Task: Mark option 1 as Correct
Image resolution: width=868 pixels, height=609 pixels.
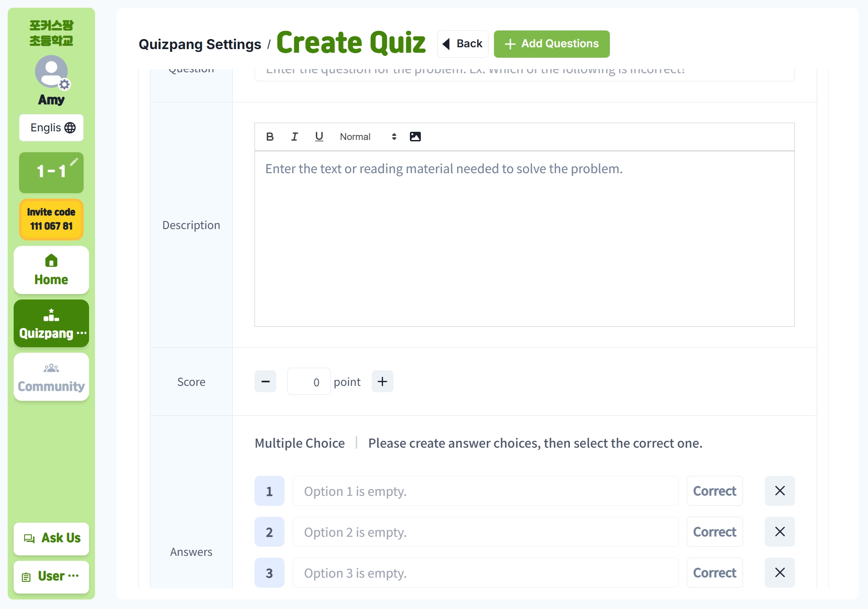Action: coord(714,491)
